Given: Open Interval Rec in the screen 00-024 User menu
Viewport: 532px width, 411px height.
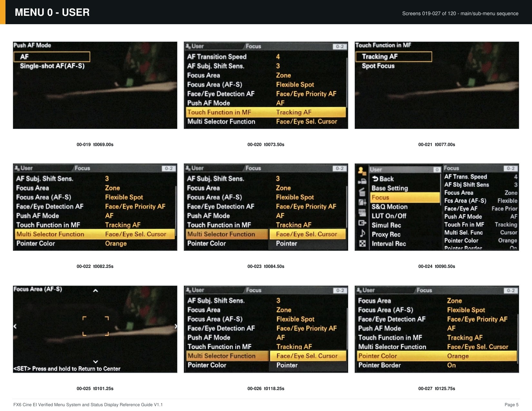Looking at the screenshot, I should pyautogui.click(x=389, y=244).
